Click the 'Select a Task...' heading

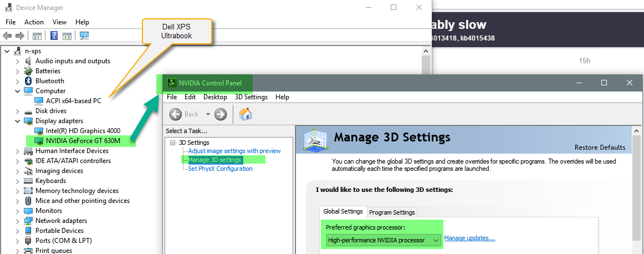(x=186, y=131)
